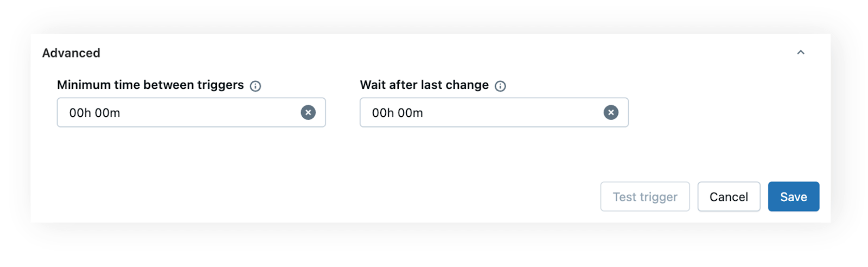Select the 00m minutes in Minimum time field

click(x=107, y=113)
